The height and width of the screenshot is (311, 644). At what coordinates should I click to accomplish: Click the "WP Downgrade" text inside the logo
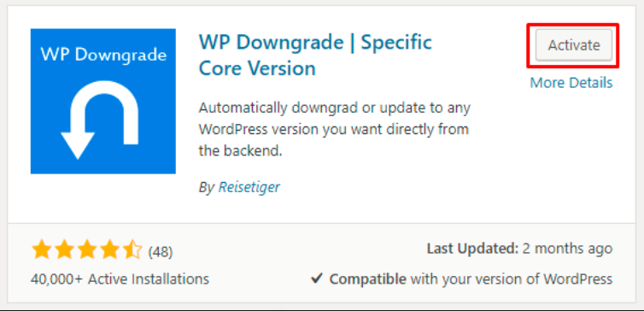[x=103, y=55]
